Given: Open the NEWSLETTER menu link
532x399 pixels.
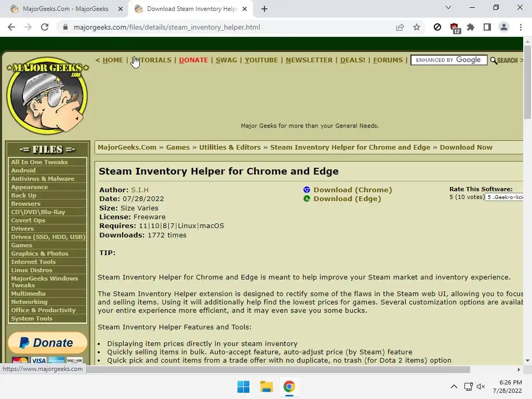Looking at the screenshot, I should (x=309, y=60).
